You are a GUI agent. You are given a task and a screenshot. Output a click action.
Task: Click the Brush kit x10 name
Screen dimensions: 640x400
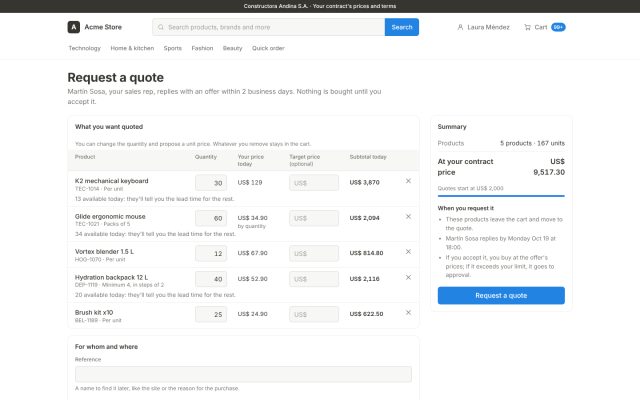pyautogui.click(x=94, y=312)
